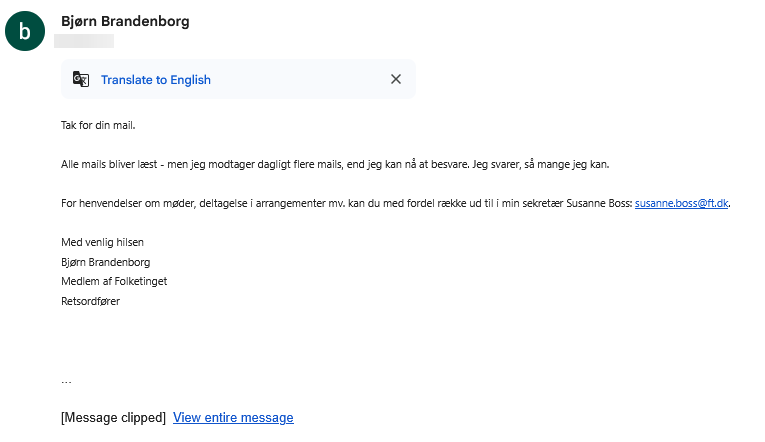Click the '[Message clipped]' label
765x442 pixels.
(113, 418)
